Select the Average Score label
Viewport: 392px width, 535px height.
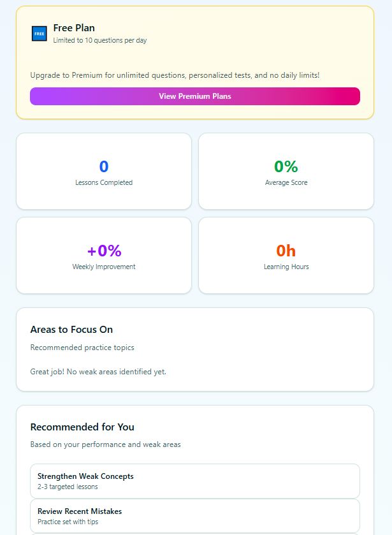(286, 182)
